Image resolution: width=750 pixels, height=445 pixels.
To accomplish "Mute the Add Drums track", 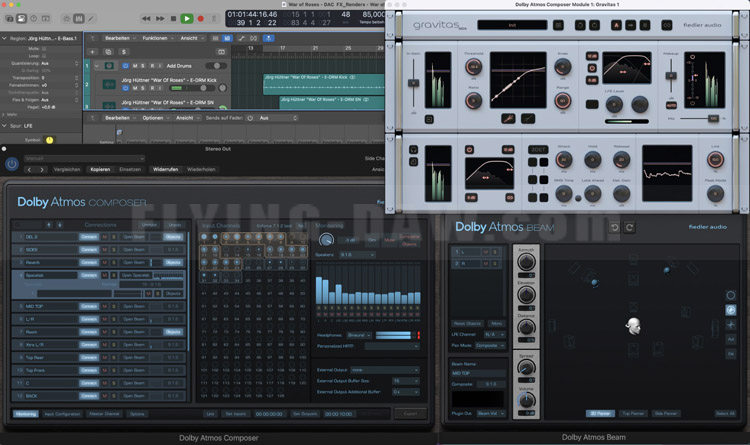I will 136,64.
